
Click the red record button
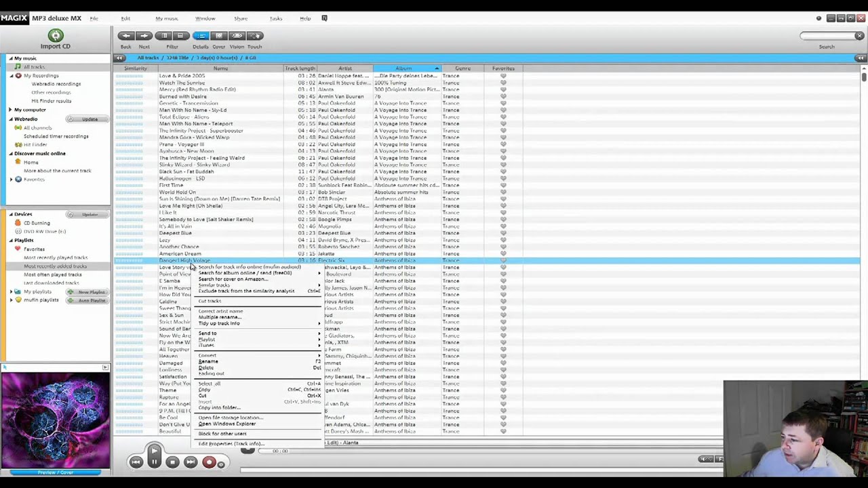pyautogui.click(x=209, y=462)
